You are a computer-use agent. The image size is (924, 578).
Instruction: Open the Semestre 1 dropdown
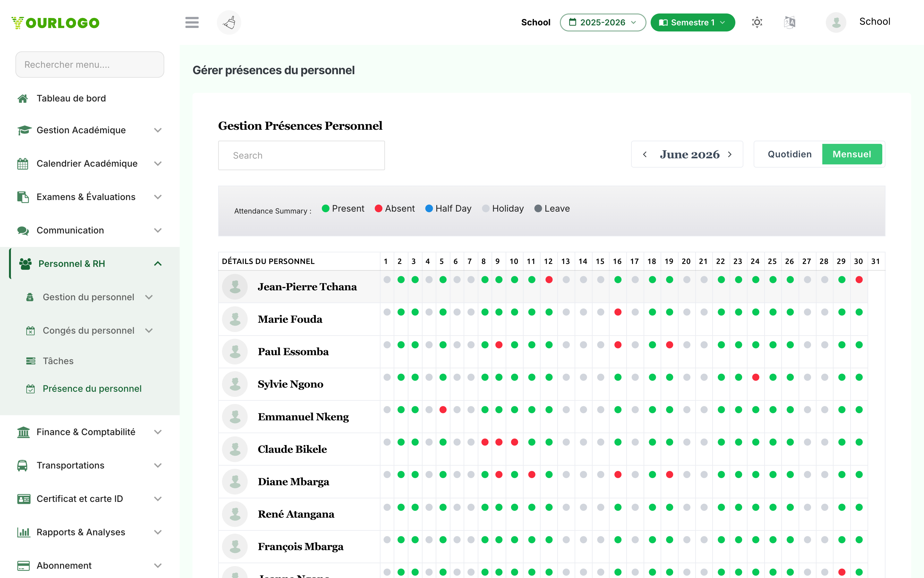[x=692, y=22]
